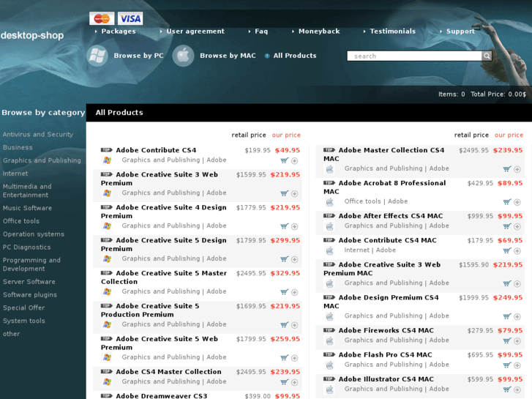Click plus icon for Adobe Contribute CS4

click(294, 161)
